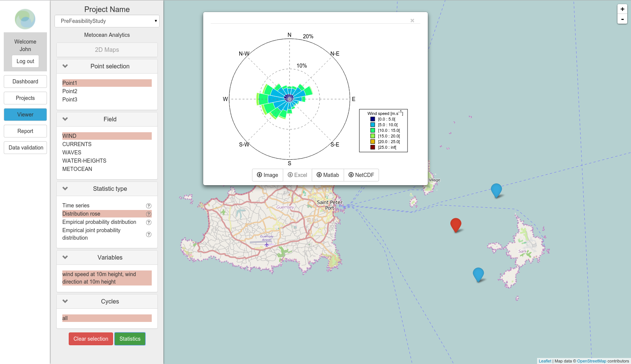Choose CURRENTS in the Field list
Screen dimensions: 631x364
(77, 144)
